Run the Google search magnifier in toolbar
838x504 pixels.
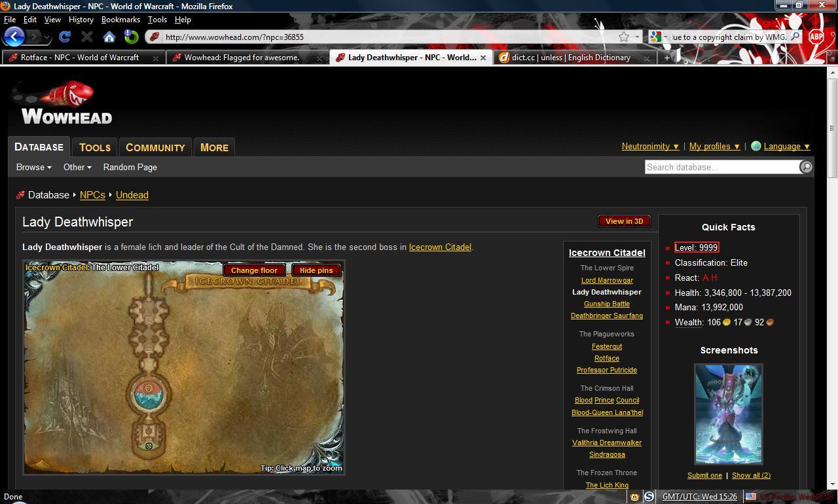pos(795,37)
